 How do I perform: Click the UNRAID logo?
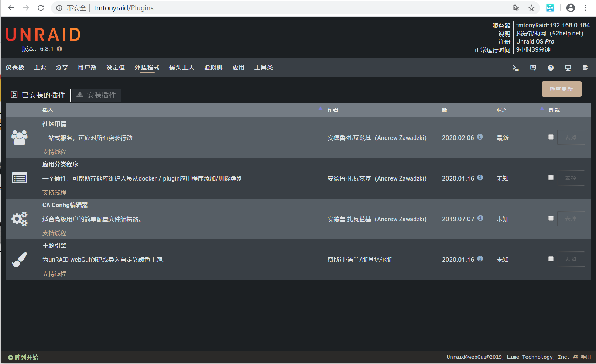tap(43, 35)
